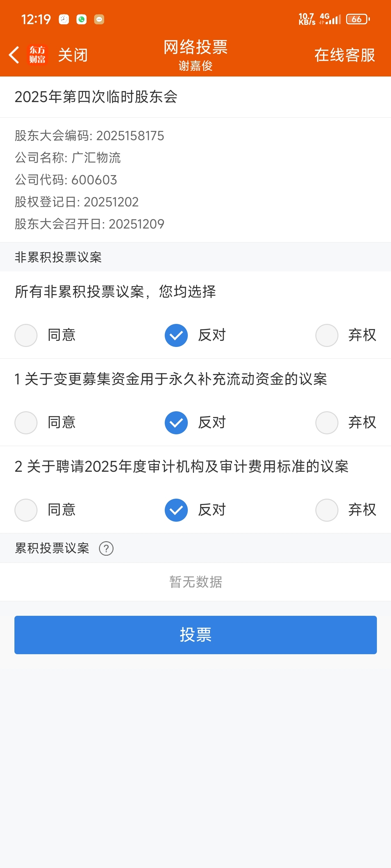The height and width of the screenshot is (868, 391).
Task: Tap the message notification status icon
Action: pos(99,20)
